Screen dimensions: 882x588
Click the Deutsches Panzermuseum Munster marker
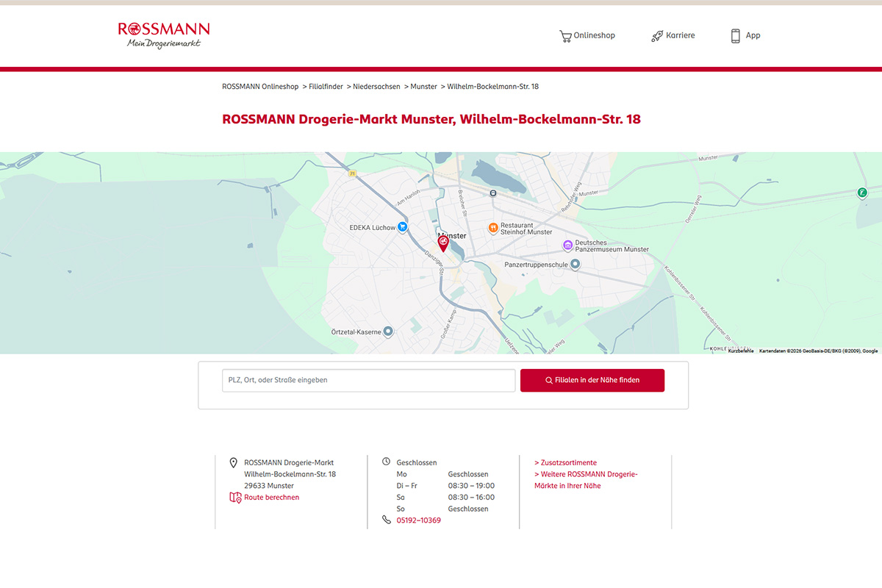point(567,245)
